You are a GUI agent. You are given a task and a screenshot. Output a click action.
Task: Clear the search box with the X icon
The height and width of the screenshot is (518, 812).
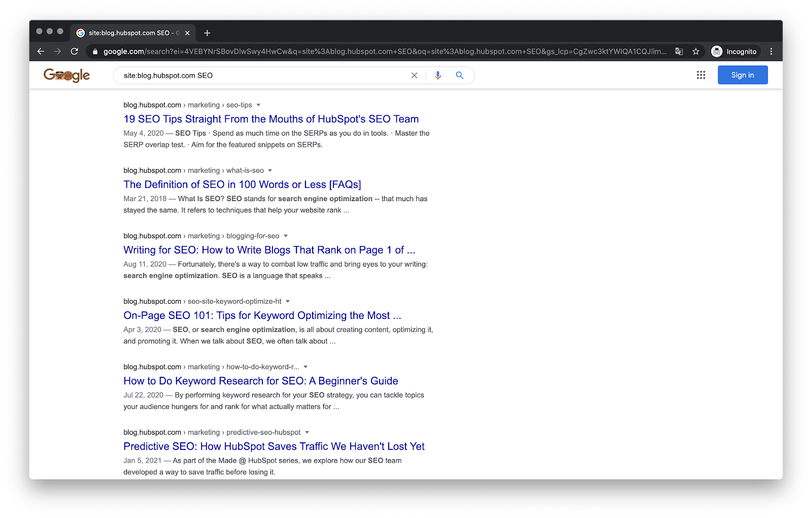pyautogui.click(x=414, y=75)
